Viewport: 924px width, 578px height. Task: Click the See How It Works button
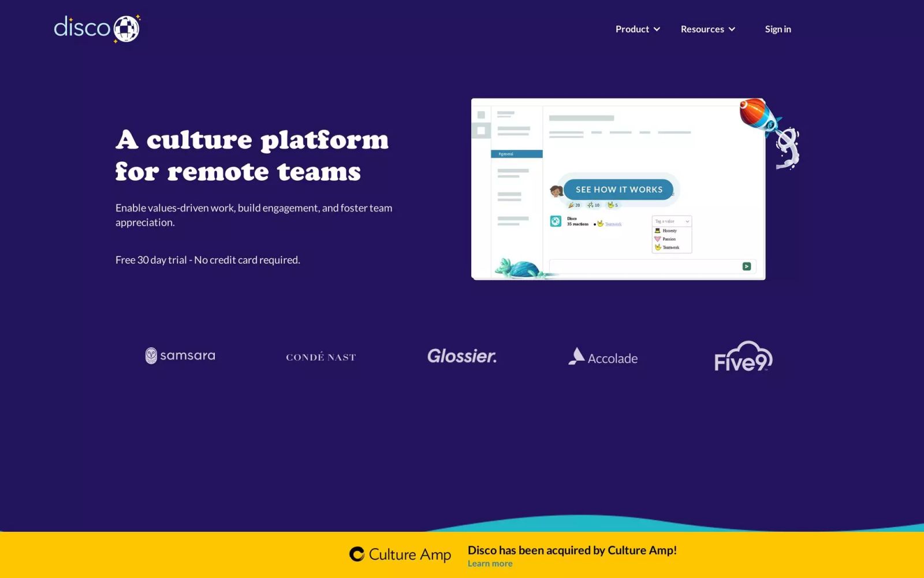pyautogui.click(x=619, y=190)
